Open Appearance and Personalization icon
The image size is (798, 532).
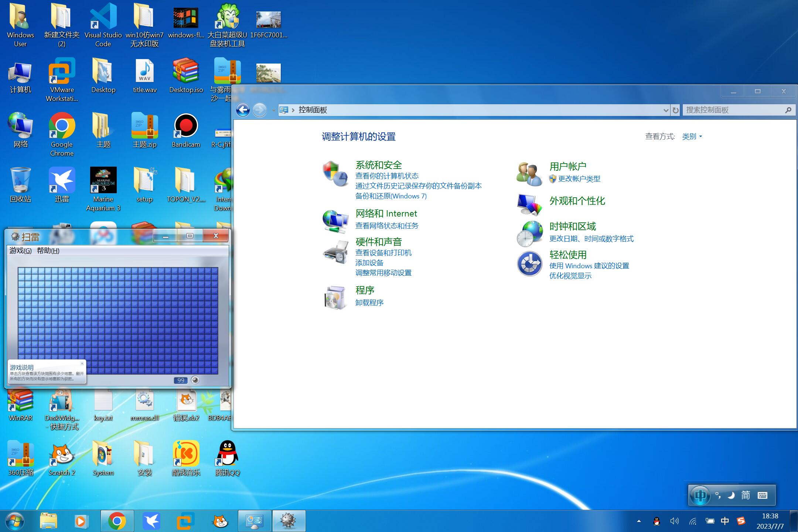pyautogui.click(x=529, y=205)
